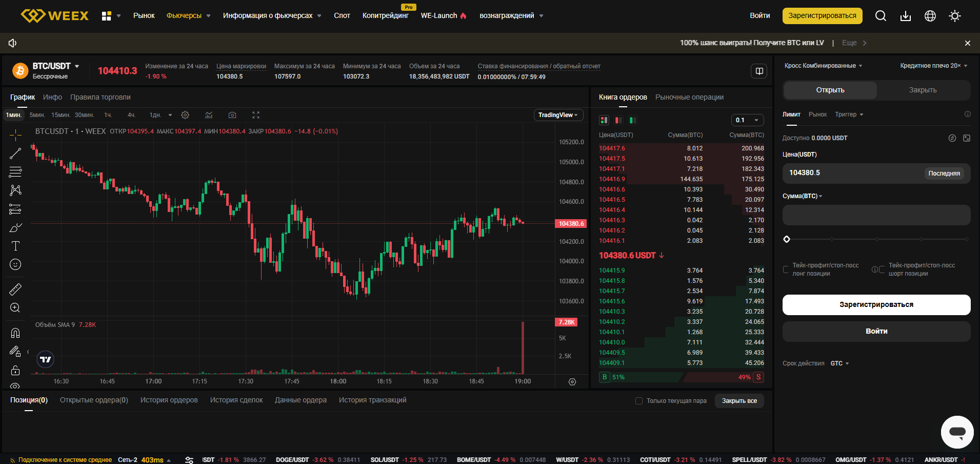Expand the Триггер order type dropdown

pos(849,114)
